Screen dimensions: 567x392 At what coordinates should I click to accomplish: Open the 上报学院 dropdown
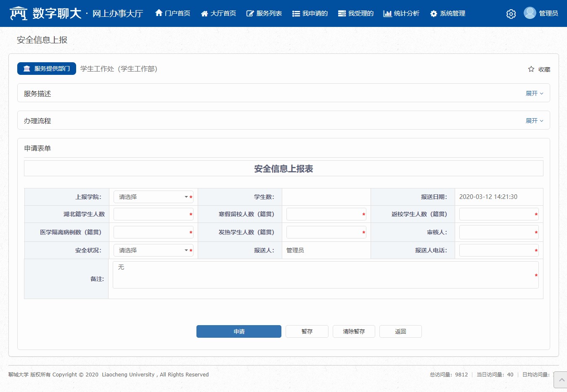point(153,197)
